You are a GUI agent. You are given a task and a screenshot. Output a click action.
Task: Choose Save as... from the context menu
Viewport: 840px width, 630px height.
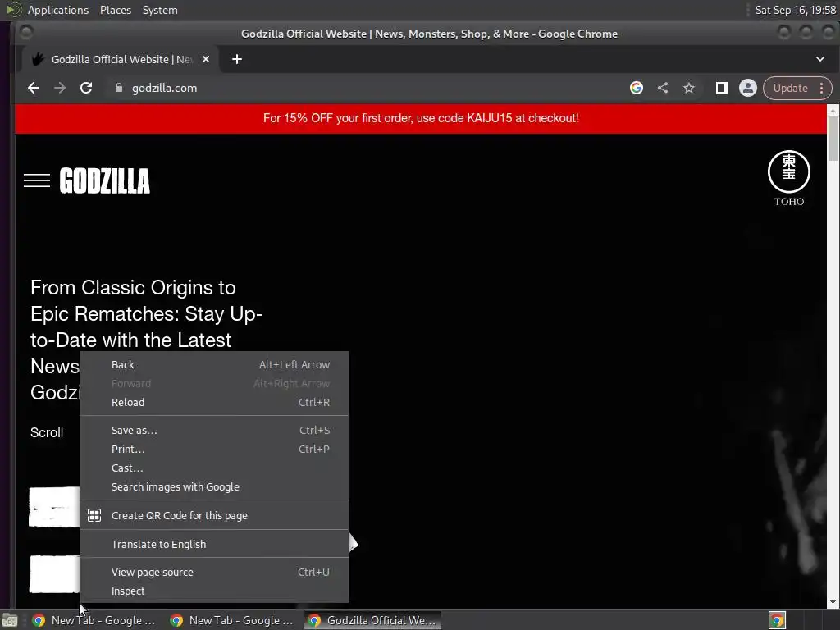(x=214, y=430)
